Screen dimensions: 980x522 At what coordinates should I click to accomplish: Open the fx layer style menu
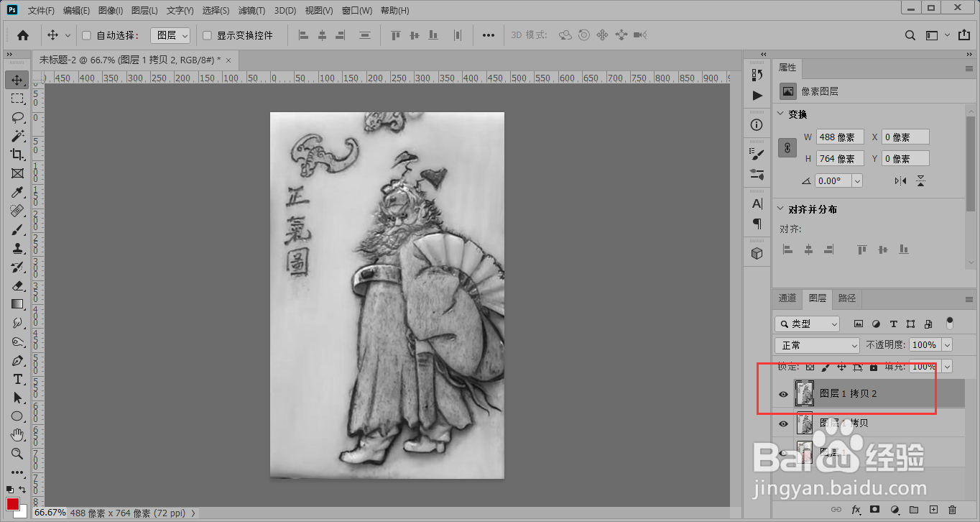(856, 510)
